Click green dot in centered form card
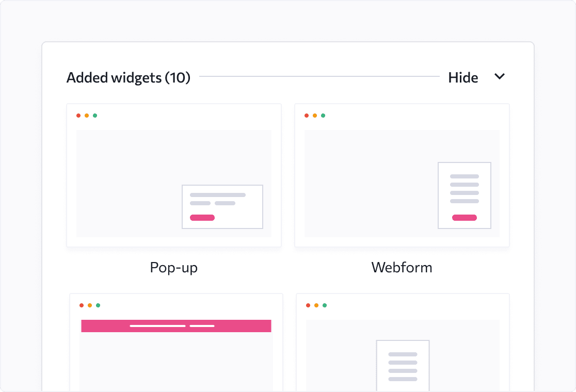Screen dimensions: 576x392 [325, 305]
